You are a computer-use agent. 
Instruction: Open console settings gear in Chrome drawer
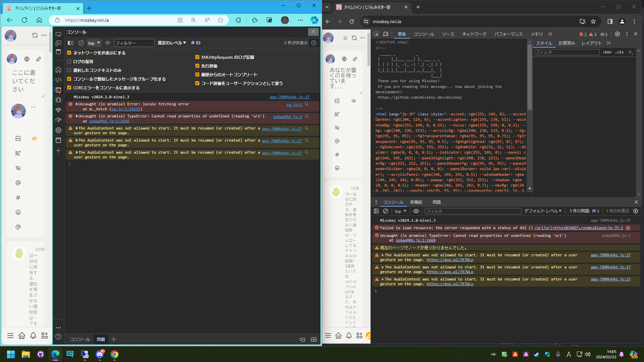636,211
